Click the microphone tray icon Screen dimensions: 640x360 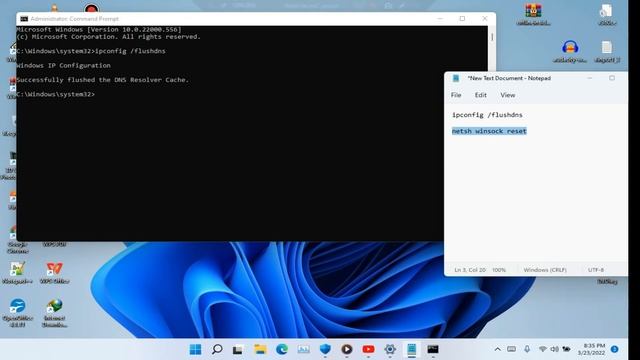(x=527, y=349)
